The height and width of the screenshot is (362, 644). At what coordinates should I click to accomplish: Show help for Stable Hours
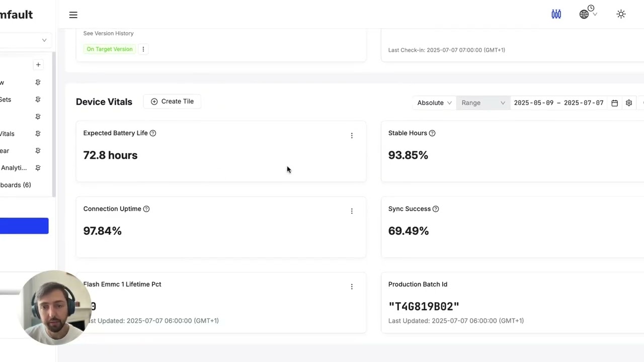tap(432, 133)
